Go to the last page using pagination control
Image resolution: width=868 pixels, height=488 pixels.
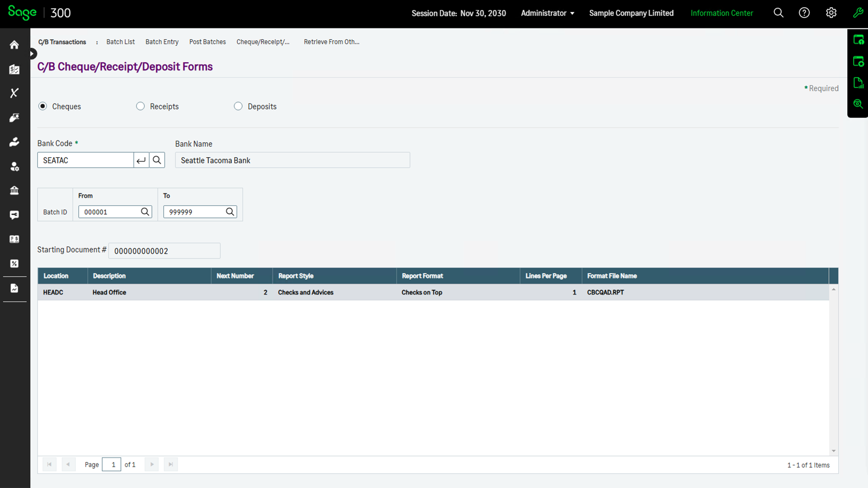coord(170,464)
